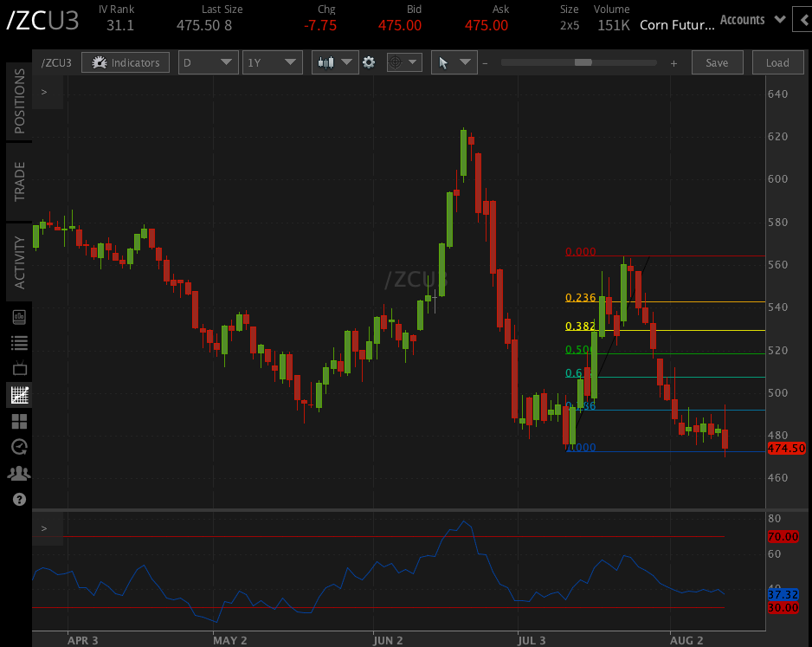This screenshot has height=647, width=812.
Task: Open the history clock icon
Action: [x=19, y=447]
